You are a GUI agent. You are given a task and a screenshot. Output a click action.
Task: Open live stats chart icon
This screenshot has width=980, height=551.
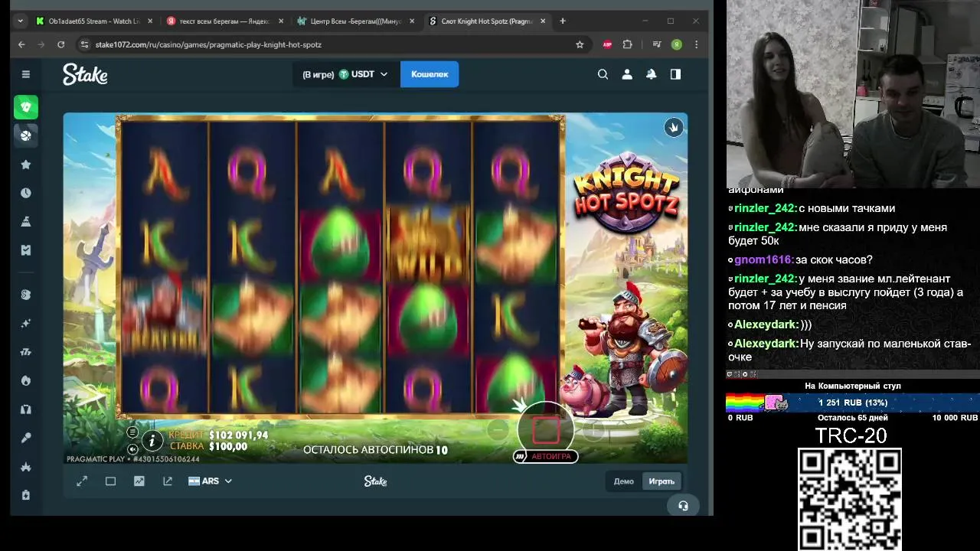[x=139, y=481]
